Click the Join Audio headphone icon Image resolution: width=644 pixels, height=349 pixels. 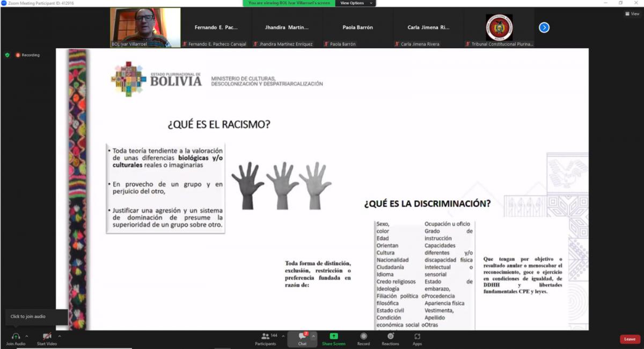(x=16, y=336)
